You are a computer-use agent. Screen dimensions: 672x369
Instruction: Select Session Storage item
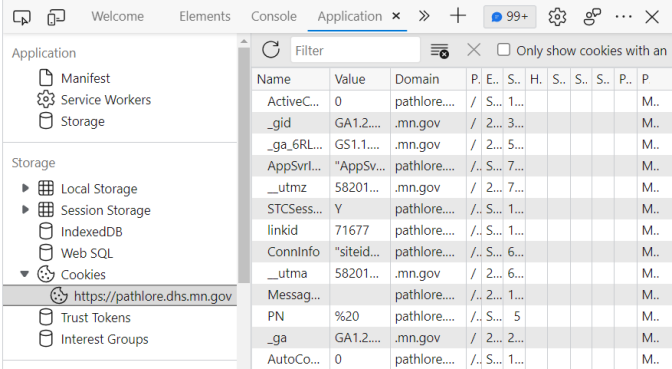point(105,210)
